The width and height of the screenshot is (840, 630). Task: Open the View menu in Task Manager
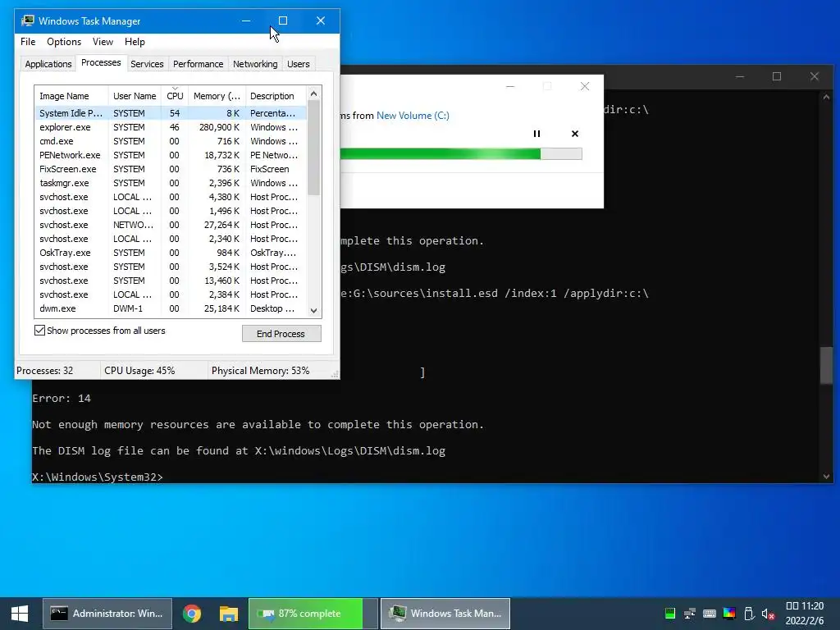[x=103, y=42]
